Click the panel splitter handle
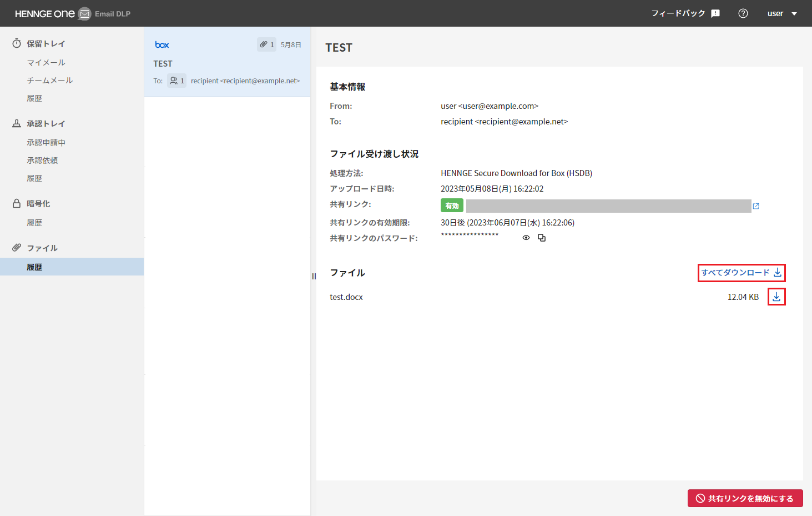The height and width of the screenshot is (516, 812). (x=314, y=277)
